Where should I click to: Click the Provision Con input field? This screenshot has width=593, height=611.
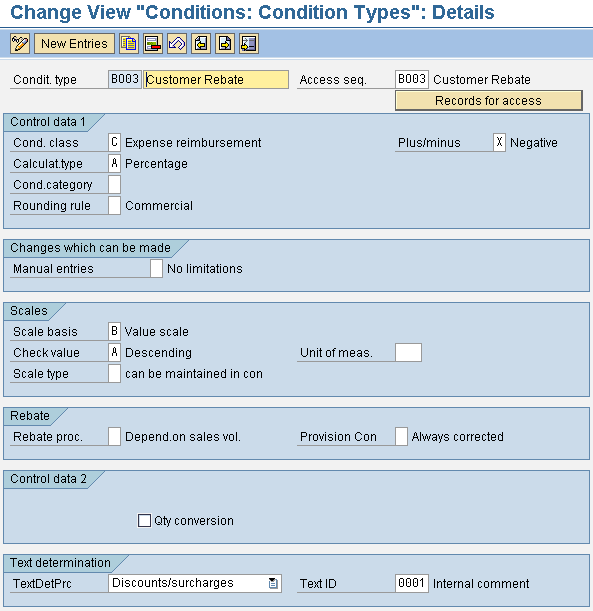point(401,436)
